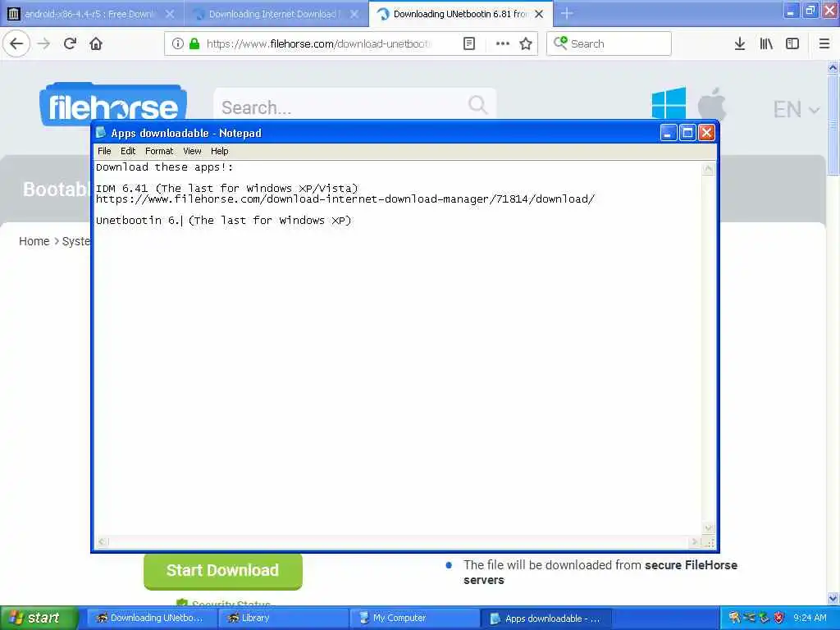
Task: Open page actions three-dot menu
Action: [x=503, y=43]
